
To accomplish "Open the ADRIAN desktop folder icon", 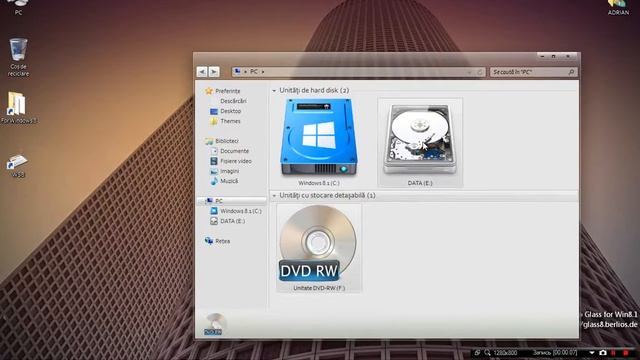I will point(618,7).
